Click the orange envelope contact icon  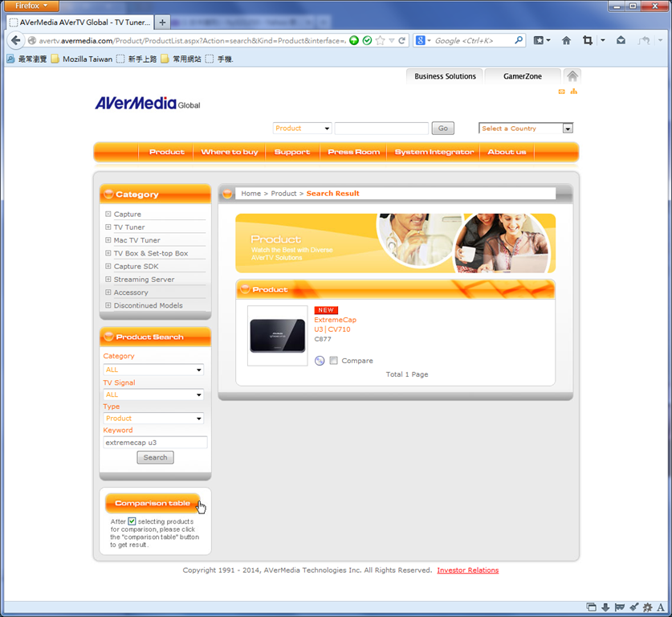point(561,92)
